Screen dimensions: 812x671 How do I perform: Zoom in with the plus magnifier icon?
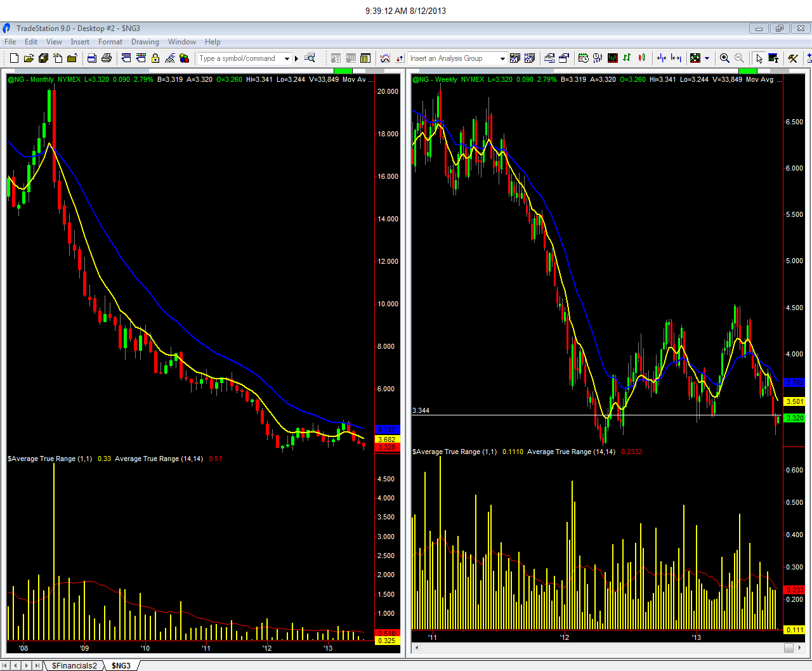724,58
